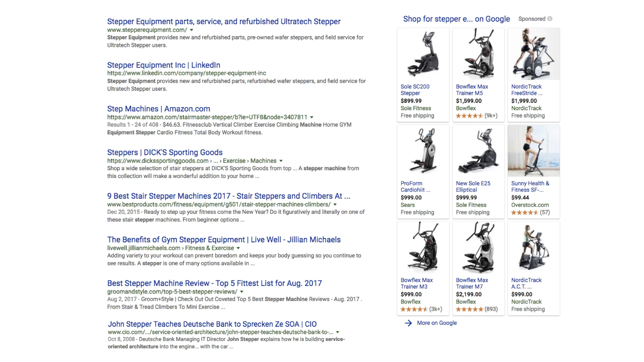Image resolution: width=644 pixels, height=362 pixels.
Task: Open the Sponsored info icon
Action: [550, 19]
